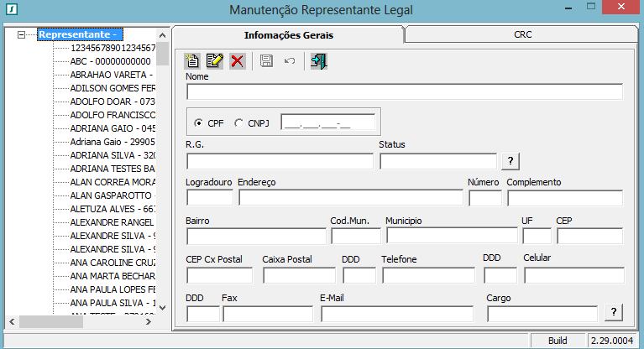Open the Cargo lookup question-mark button

614,313
